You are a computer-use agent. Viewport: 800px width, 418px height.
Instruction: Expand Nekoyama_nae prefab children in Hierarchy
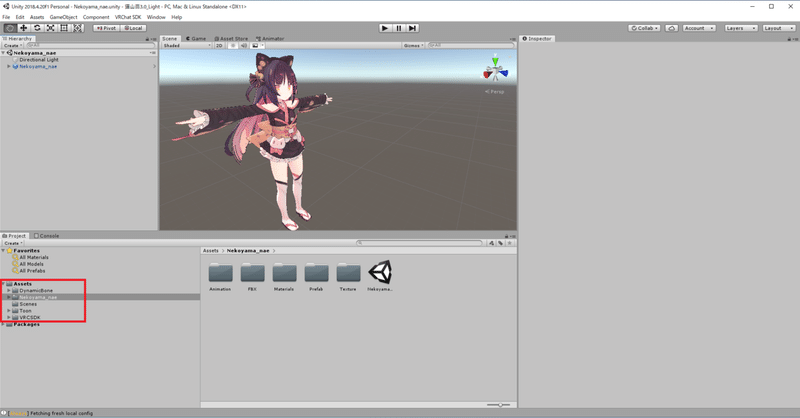point(9,66)
